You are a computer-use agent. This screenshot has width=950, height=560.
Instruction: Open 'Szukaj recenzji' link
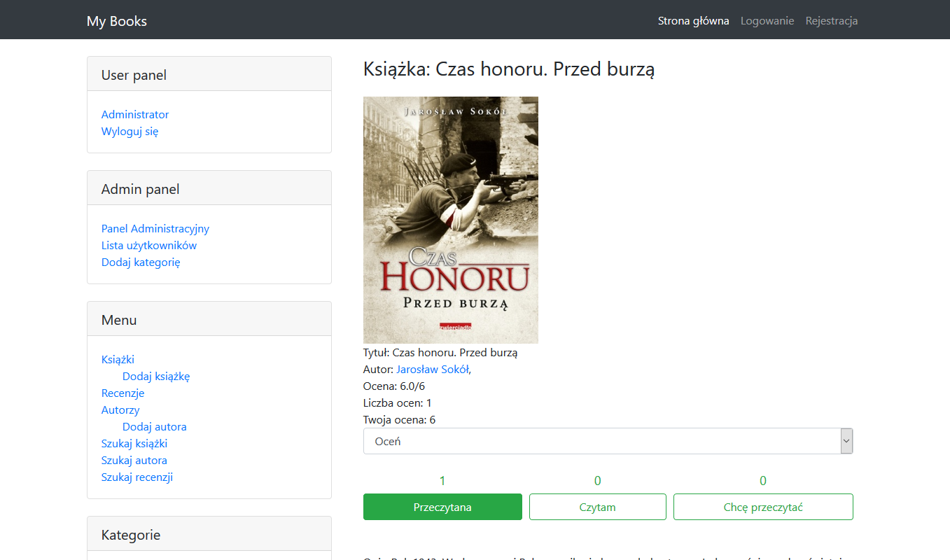pyautogui.click(x=137, y=477)
